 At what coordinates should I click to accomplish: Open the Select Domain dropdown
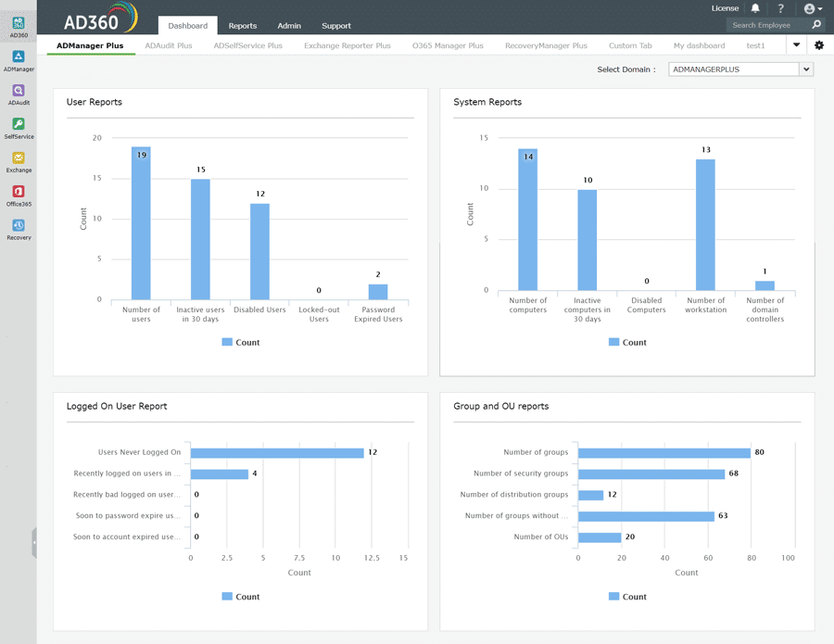pyautogui.click(x=741, y=69)
